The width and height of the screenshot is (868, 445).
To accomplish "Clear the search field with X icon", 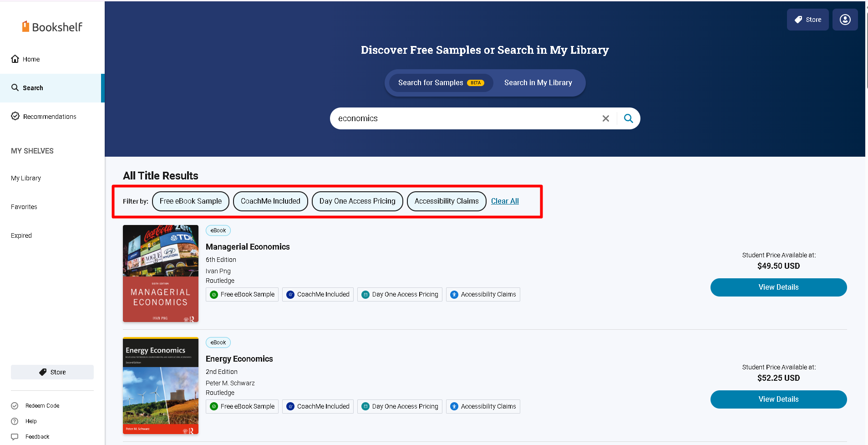I will (605, 118).
